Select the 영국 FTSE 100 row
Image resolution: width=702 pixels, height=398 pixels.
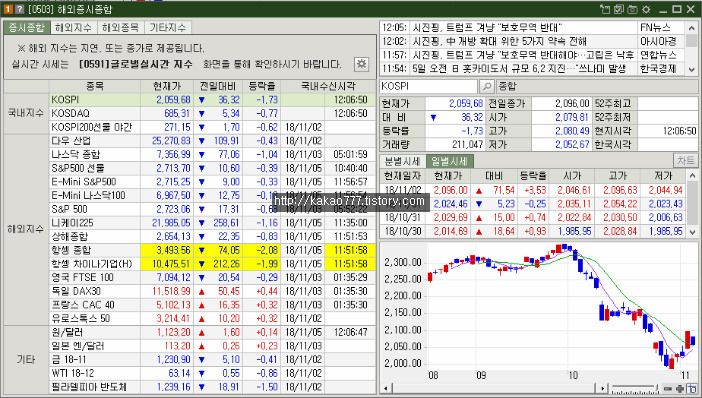point(212,277)
